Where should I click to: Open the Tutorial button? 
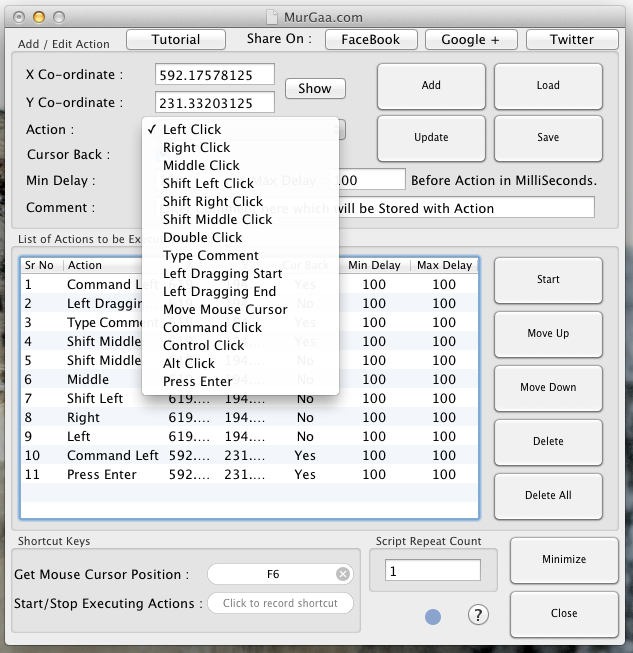[176, 40]
